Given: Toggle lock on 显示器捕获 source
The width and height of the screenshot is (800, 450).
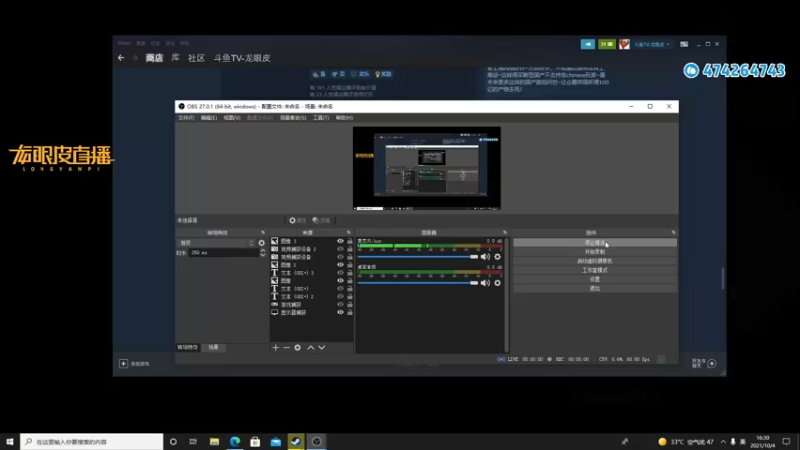Looking at the screenshot, I should point(350,312).
